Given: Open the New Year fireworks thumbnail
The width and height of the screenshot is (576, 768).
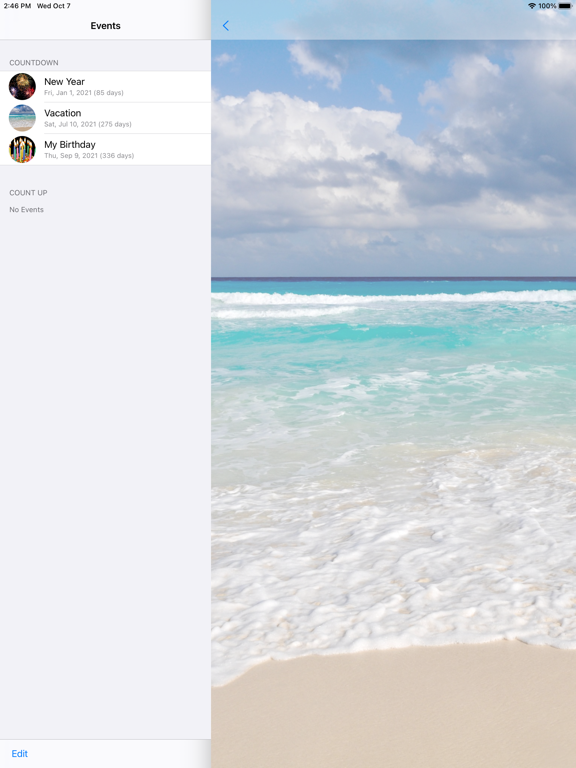Looking at the screenshot, I should pyautogui.click(x=22, y=87).
